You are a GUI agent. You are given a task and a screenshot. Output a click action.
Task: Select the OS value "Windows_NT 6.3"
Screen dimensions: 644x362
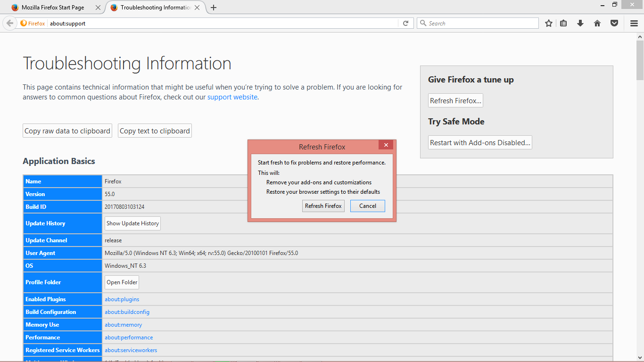[x=125, y=266]
